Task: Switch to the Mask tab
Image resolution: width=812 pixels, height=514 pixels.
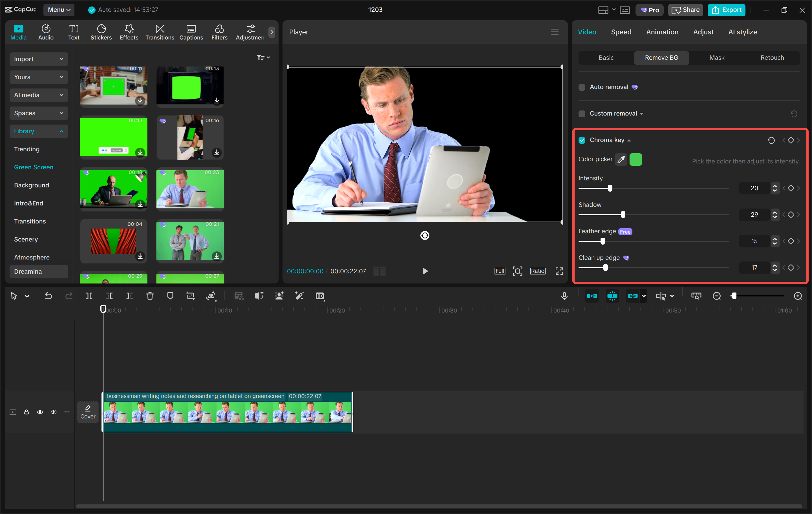Action: (x=717, y=58)
